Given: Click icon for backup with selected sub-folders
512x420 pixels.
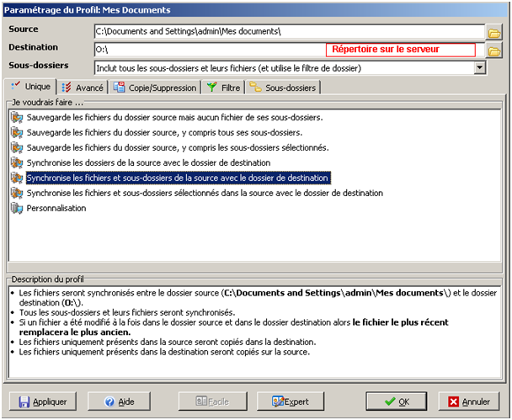Looking at the screenshot, I should pyautogui.click(x=17, y=148).
